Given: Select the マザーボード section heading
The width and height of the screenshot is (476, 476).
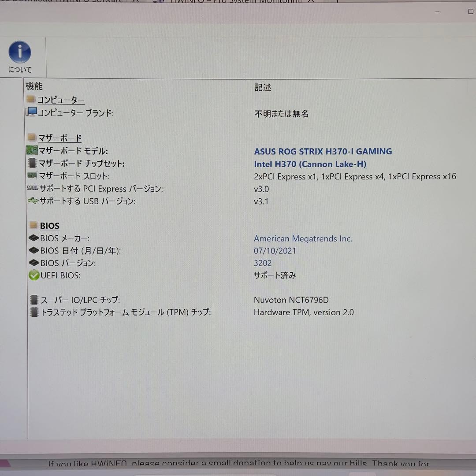Looking at the screenshot, I should 60,138.
